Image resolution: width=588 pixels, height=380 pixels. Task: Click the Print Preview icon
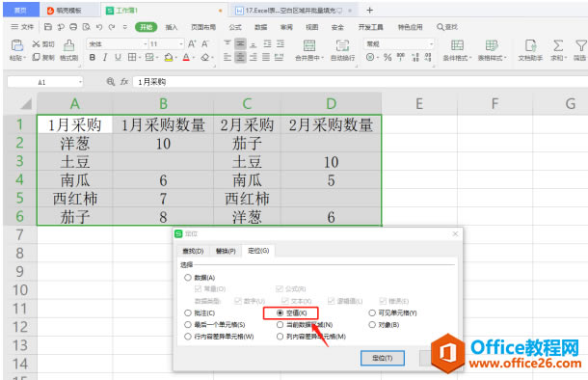[86, 27]
